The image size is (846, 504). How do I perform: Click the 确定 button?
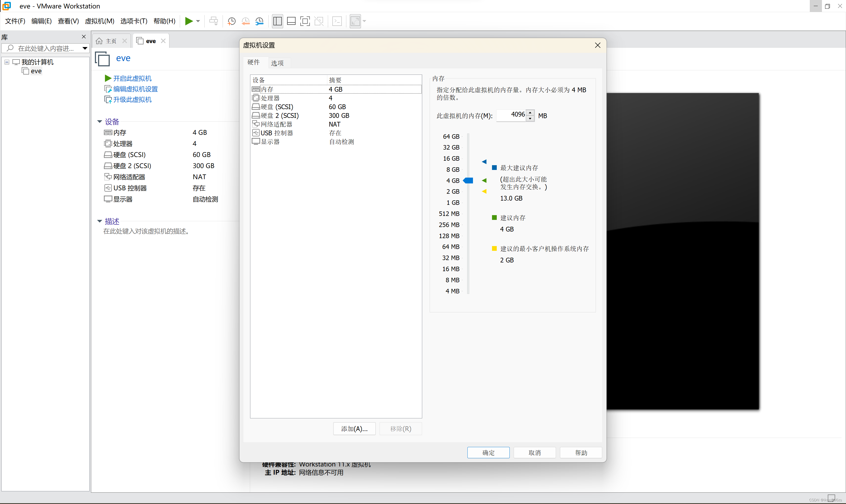pyautogui.click(x=488, y=453)
